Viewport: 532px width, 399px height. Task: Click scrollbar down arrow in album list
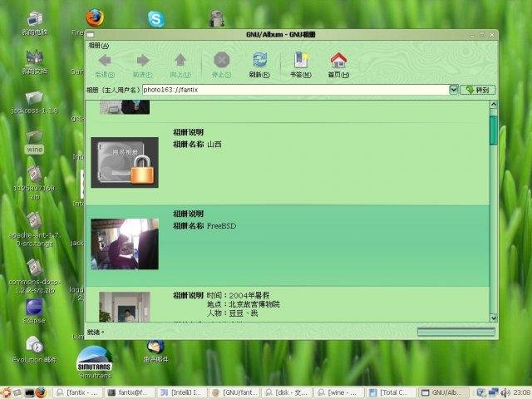pos(493,318)
